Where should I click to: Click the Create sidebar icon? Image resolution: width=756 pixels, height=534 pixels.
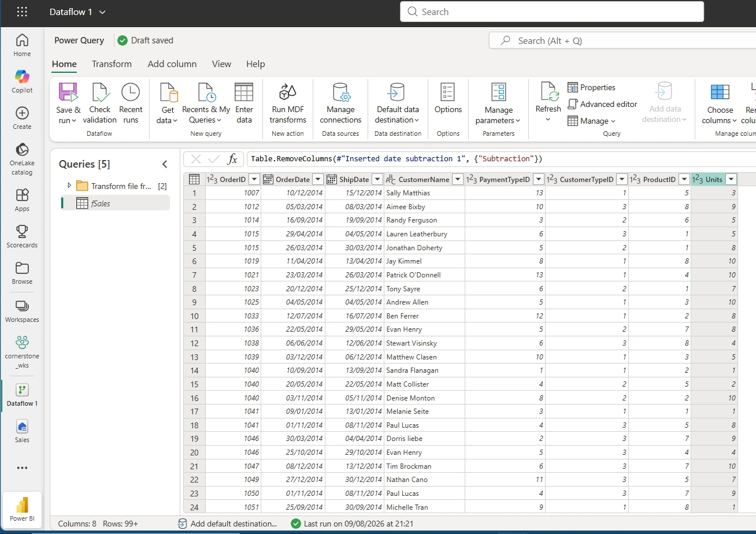point(22,118)
